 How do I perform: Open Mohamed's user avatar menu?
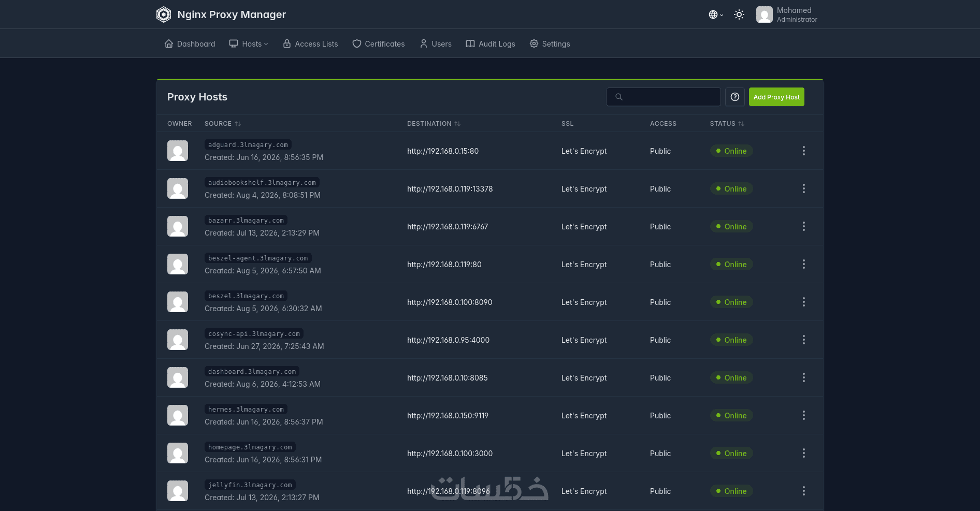tap(765, 14)
